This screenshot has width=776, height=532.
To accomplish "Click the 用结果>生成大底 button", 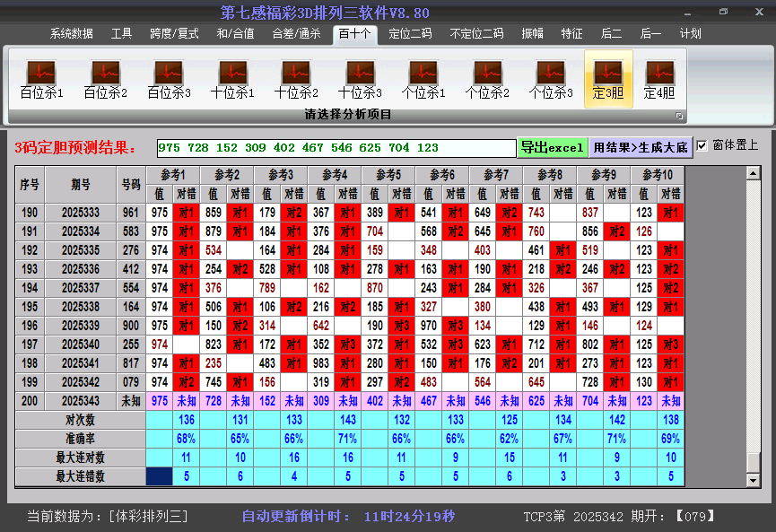I will coord(641,147).
